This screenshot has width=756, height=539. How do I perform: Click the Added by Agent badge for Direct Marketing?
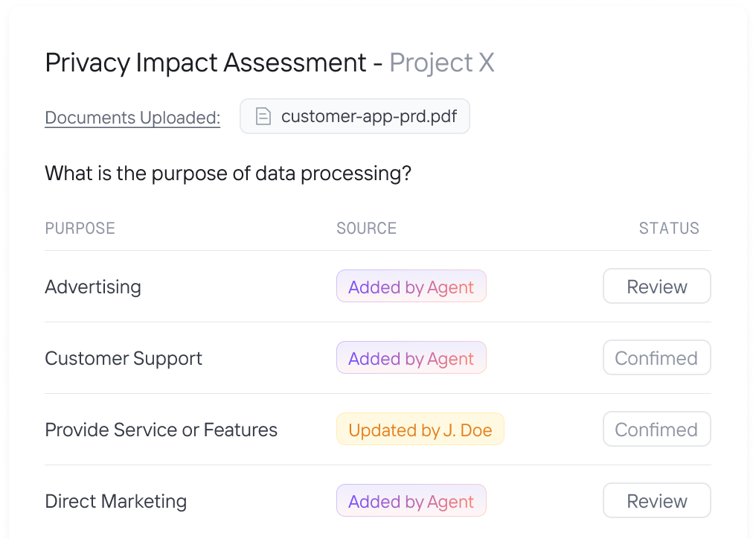pos(411,501)
